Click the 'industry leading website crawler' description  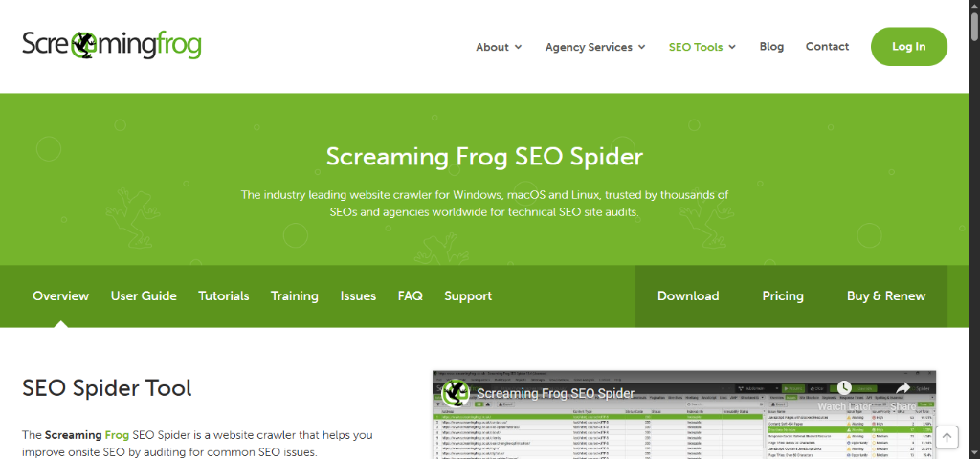(x=484, y=204)
